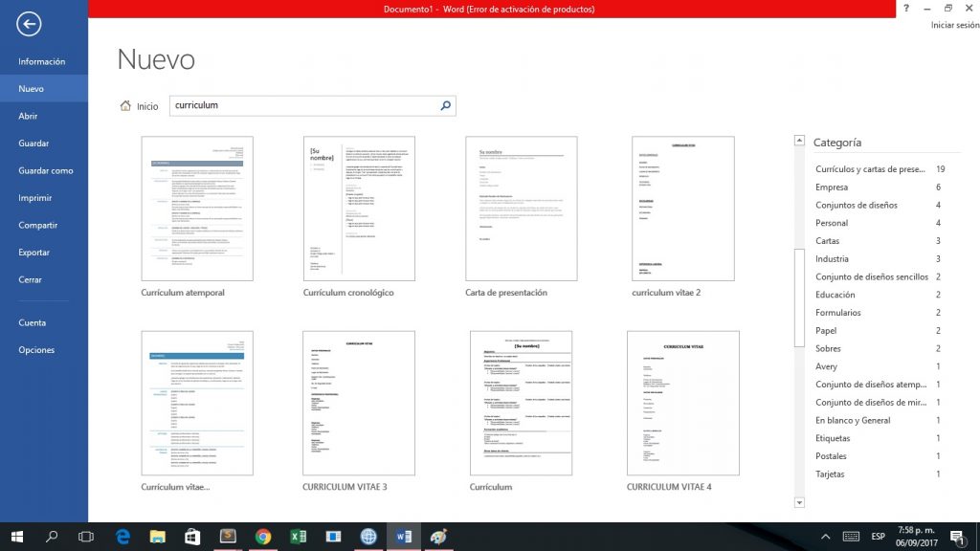Select Currículum atemporal template thumbnail
980x551 pixels.
click(x=197, y=209)
